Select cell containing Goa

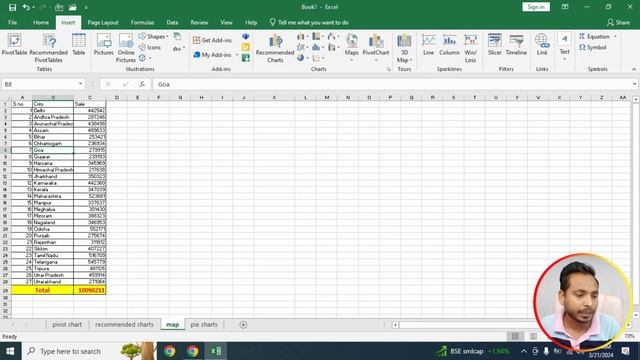click(53, 150)
